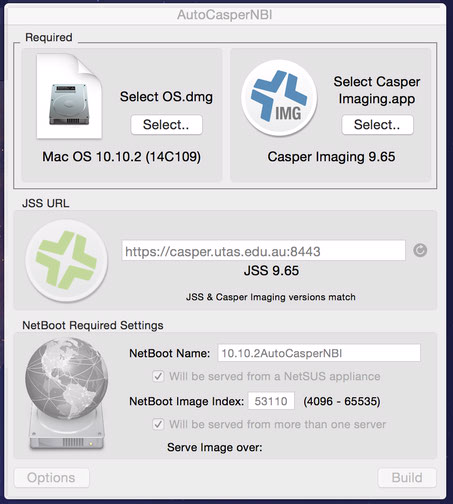Click the NetBoot Image Index field
This screenshot has width=453, height=504.
click(x=271, y=401)
